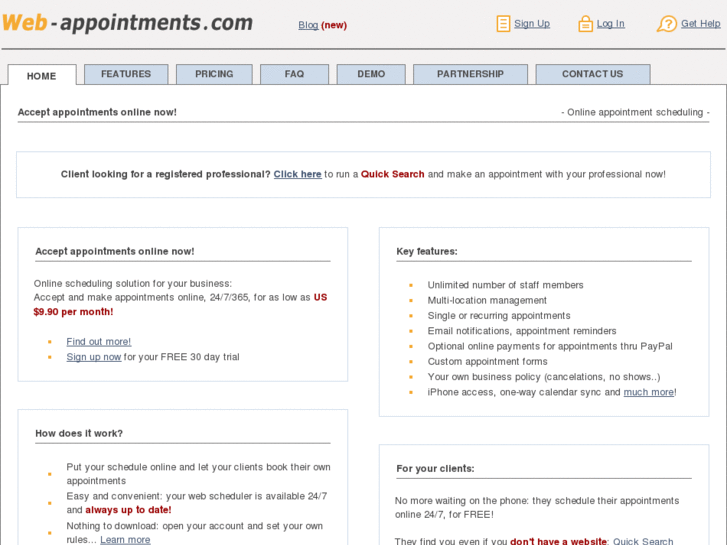Screen dimensions: 727x545
Task: Click the 'Click here' Quick Search link
Action: [x=297, y=174]
